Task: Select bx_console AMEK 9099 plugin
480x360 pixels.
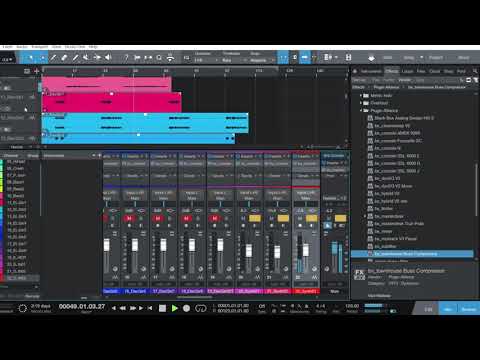Action: 397,133
